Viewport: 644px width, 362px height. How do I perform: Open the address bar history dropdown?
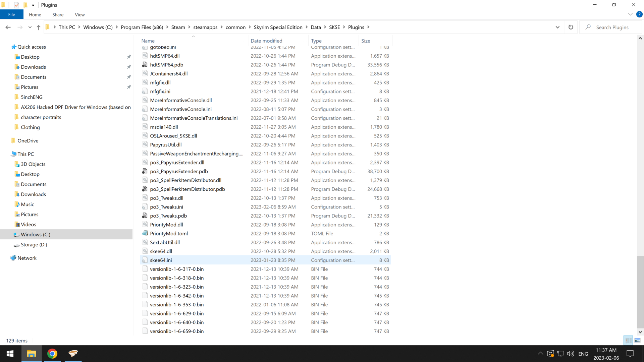point(557,27)
